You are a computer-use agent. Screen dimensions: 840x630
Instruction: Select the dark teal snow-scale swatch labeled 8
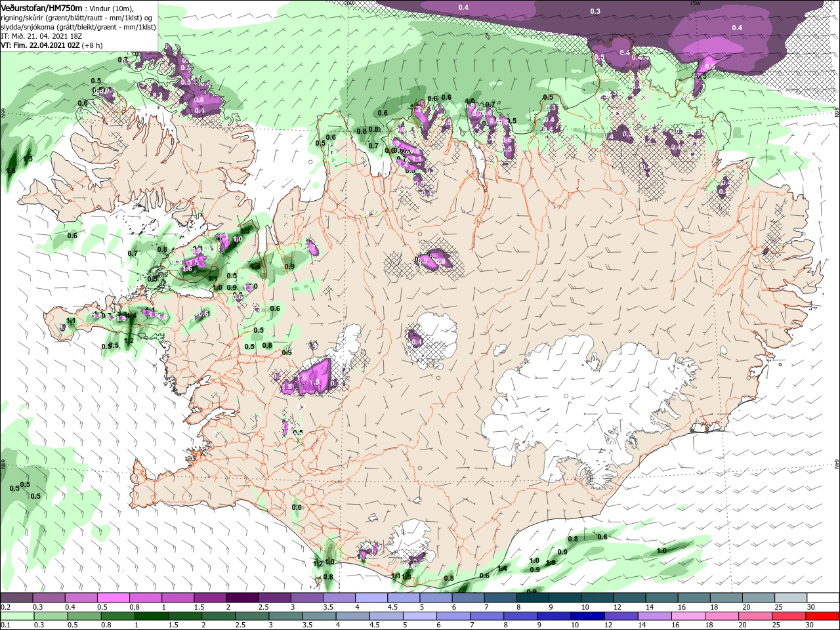(533, 598)
